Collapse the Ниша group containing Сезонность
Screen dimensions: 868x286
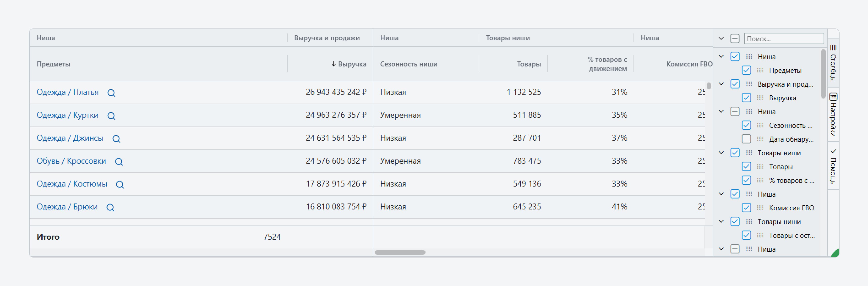(721, 111)
